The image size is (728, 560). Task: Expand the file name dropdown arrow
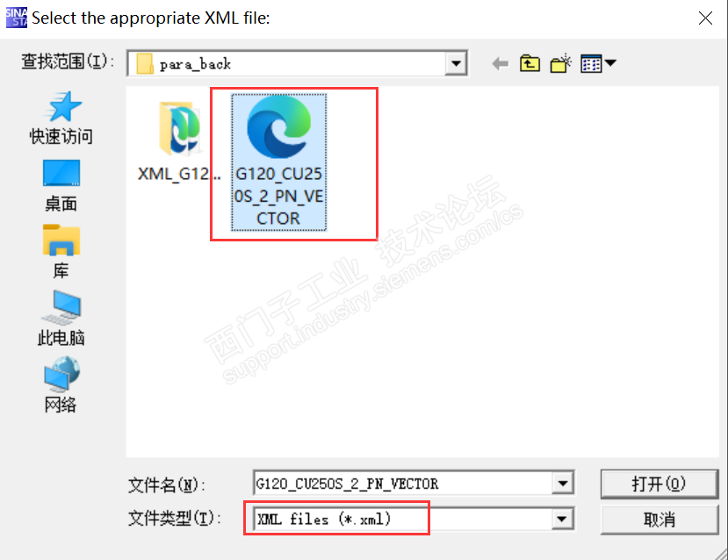[562, 484]
